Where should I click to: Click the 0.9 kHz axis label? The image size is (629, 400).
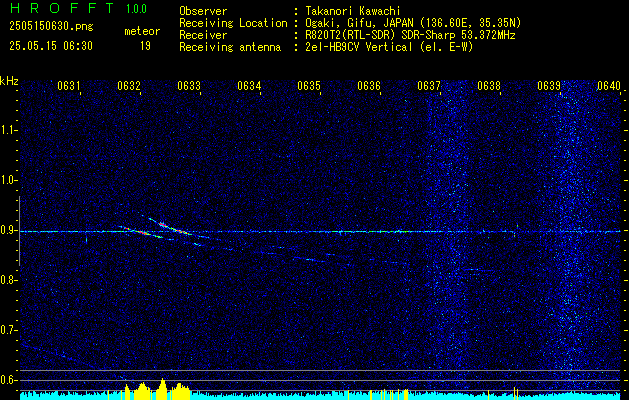8,230
